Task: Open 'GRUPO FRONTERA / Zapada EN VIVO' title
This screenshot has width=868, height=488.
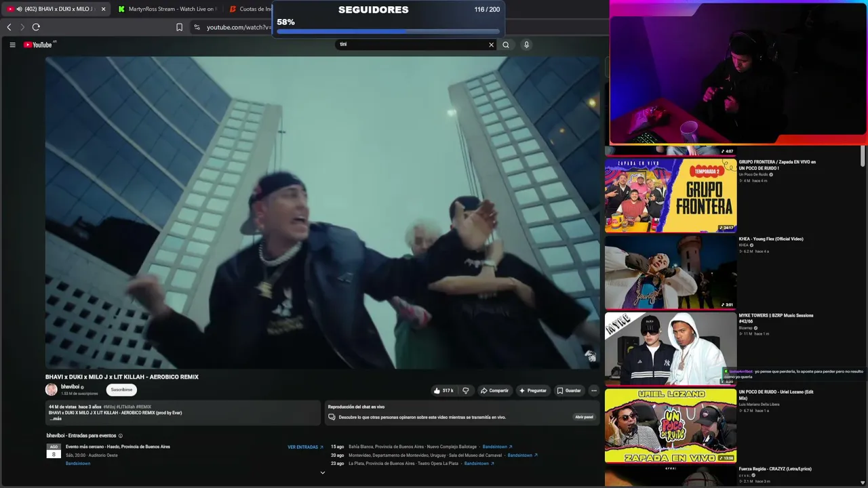Action: click(777, 165)
